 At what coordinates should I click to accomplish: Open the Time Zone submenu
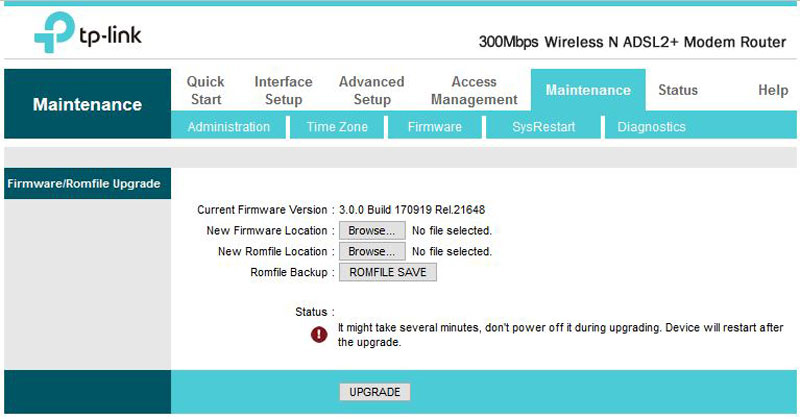click(337, 127)
